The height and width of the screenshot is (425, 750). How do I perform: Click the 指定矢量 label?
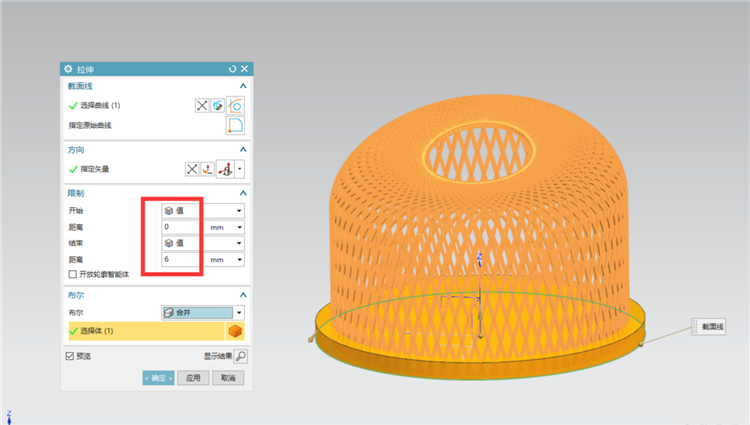pyautogui.click(x=95, y=169)
